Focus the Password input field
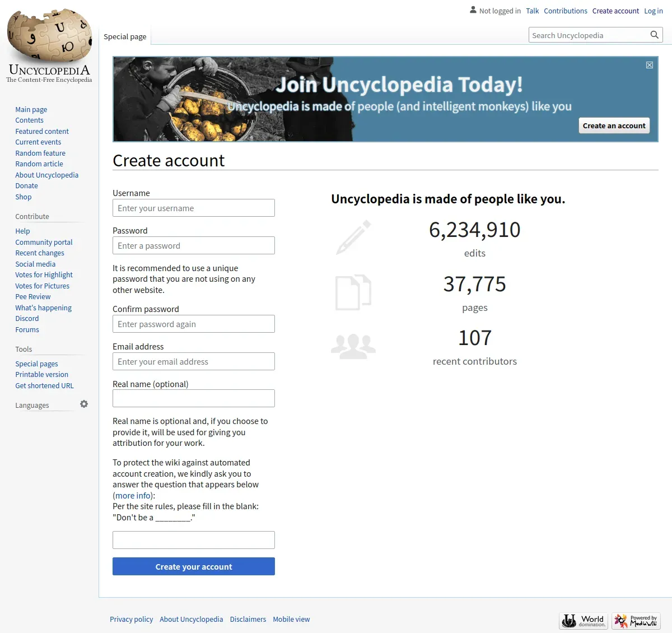The height and width of the screenshot is (633, 672). (x=194, y=245)
